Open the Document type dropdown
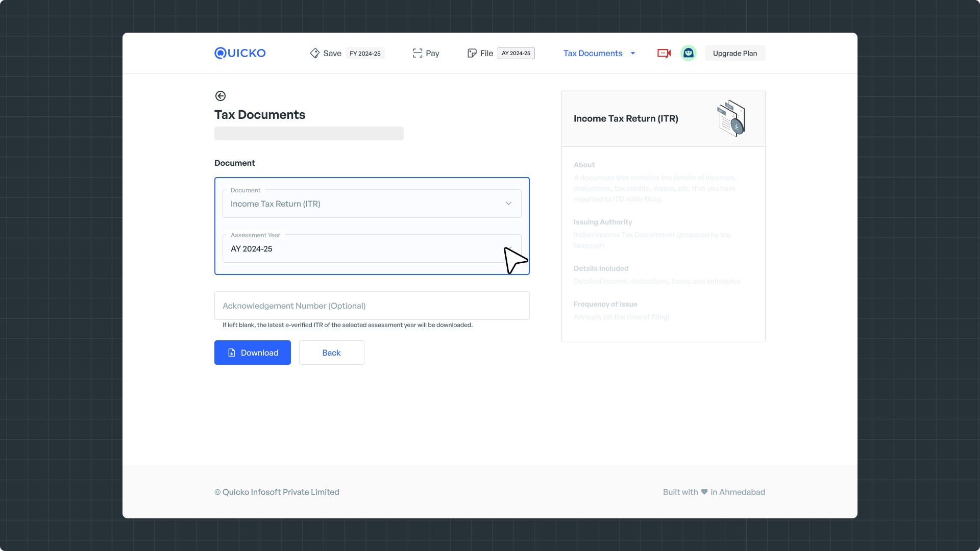Image resolution: width=980 pixels, height=551 pixels. (372, 204)
